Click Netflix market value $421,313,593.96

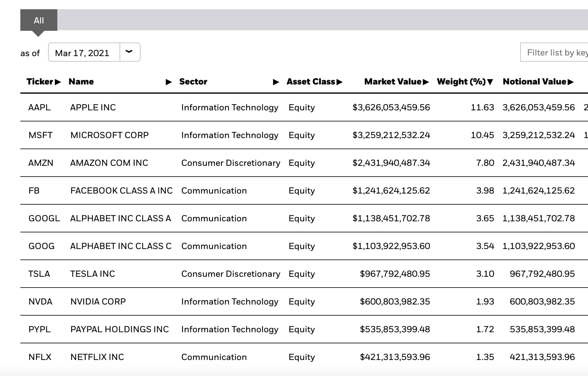point(395,357)
